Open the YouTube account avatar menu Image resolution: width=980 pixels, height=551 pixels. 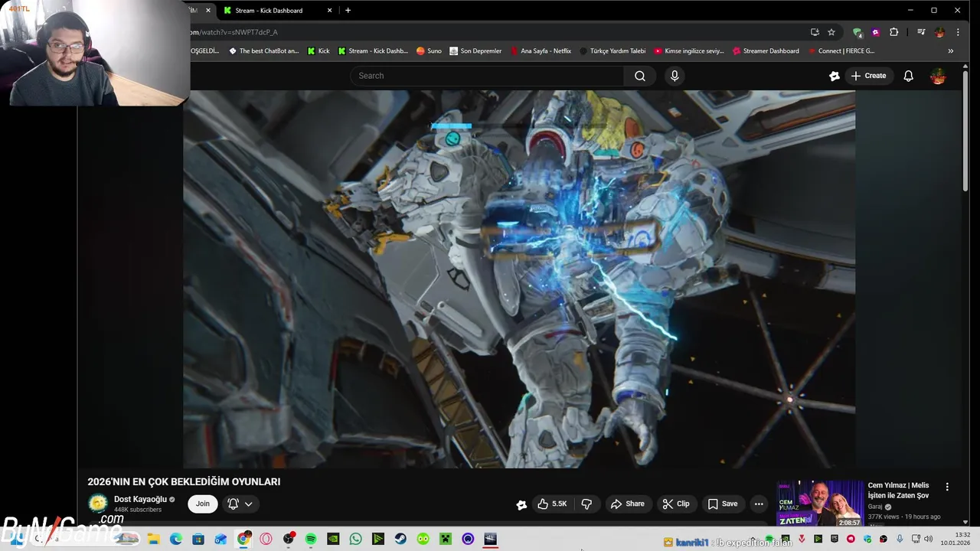(938, 76)
